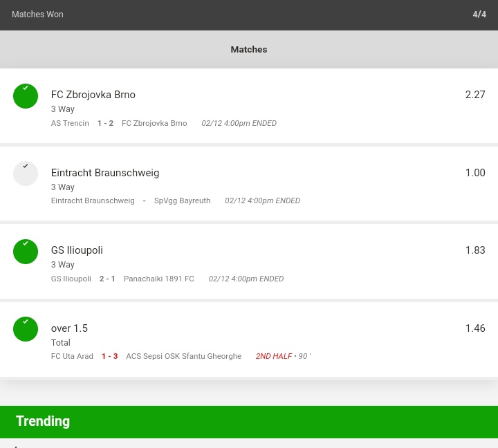
Task: Click odds value 2.27
Action: coord(475,95)
